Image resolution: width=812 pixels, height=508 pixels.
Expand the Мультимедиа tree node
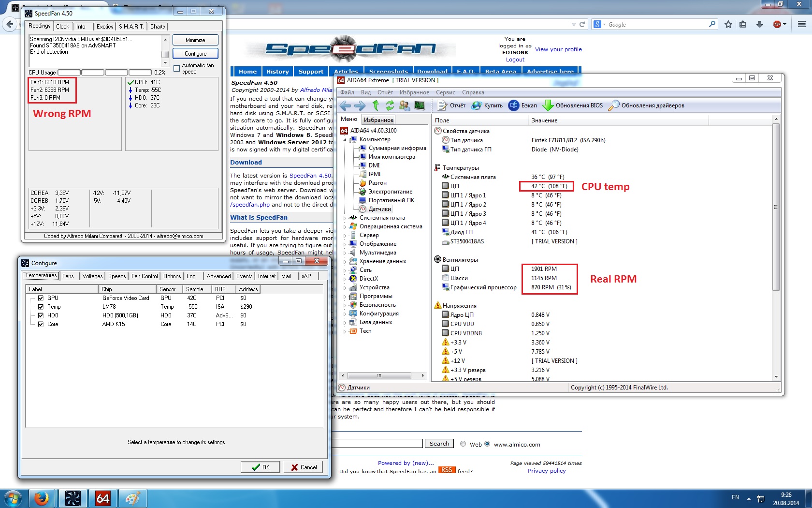(345, 253)
